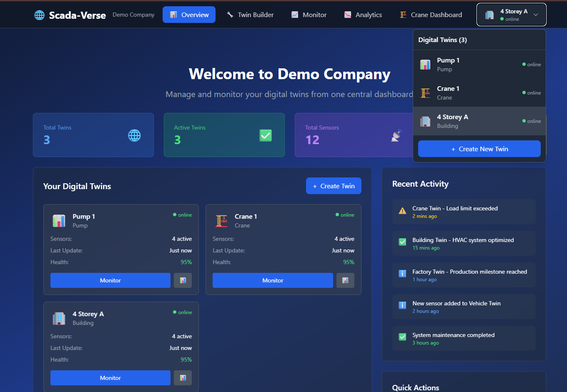Click the Pump 1 card pump icon
The height and width of the screenshot is (392, 567).
[59, 221]
